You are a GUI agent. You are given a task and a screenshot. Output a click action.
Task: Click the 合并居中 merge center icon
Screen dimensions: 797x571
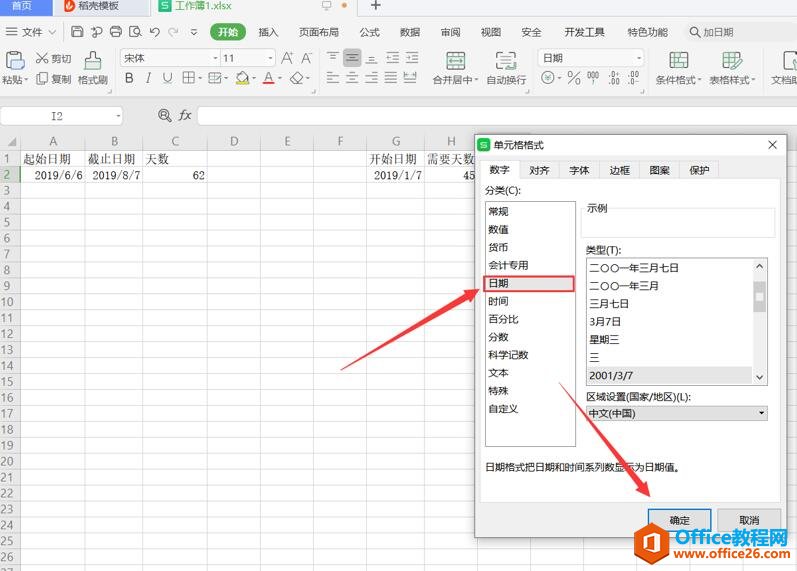pos(455,61)
